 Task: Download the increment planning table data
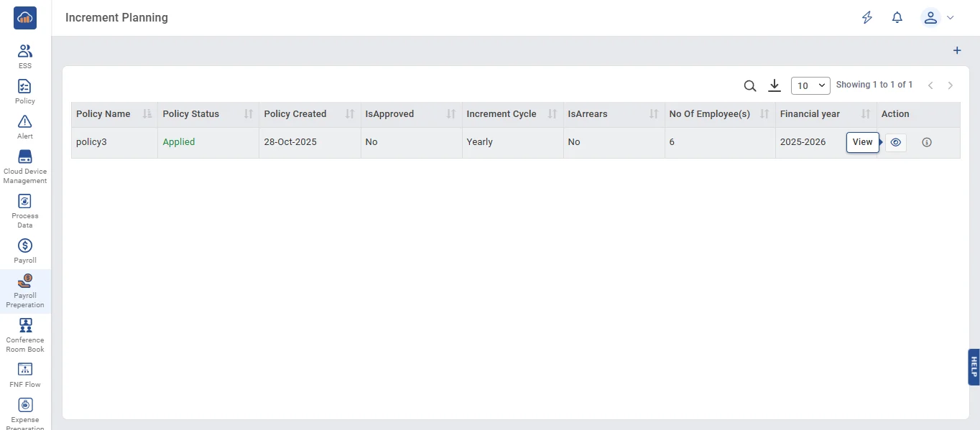[774, 86]
